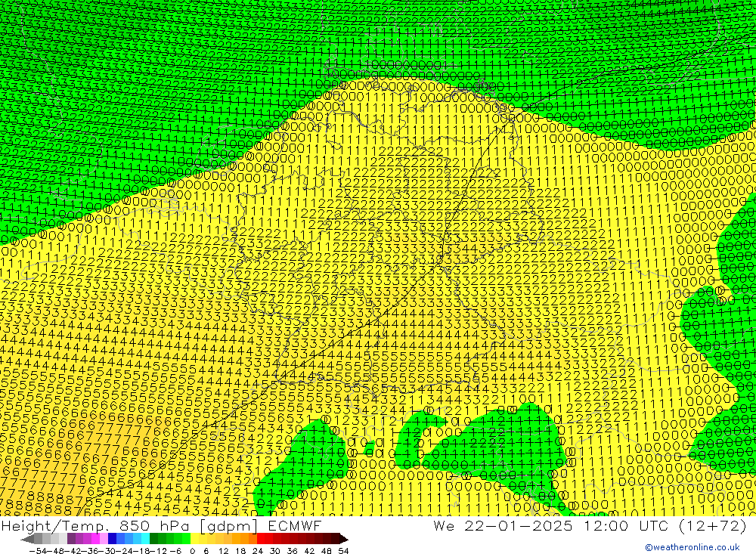756x554 pixels.
Task: Click the -54 legend label
Action: pos(38,551)
